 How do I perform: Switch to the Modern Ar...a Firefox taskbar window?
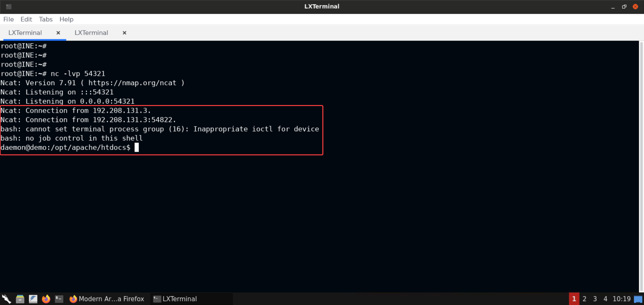107,299
